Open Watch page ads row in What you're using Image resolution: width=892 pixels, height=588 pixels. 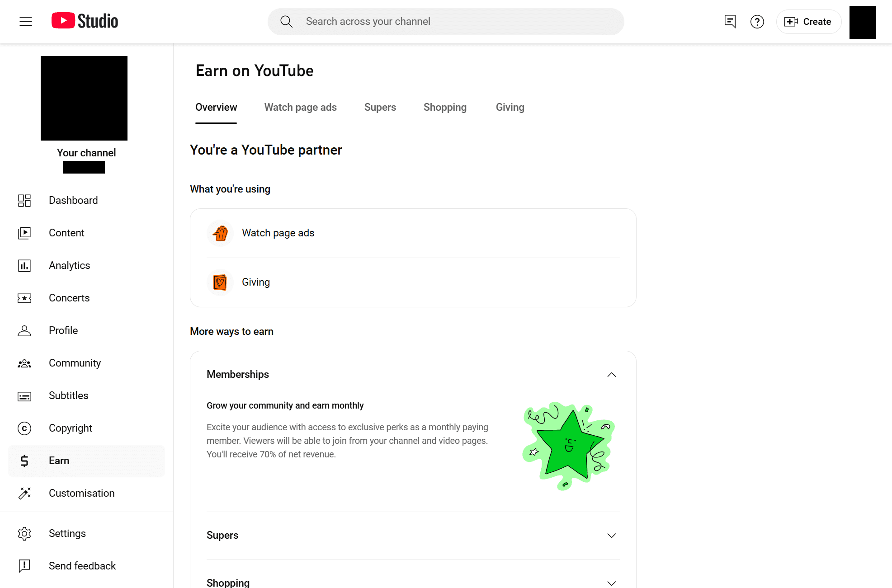[413, 233]
